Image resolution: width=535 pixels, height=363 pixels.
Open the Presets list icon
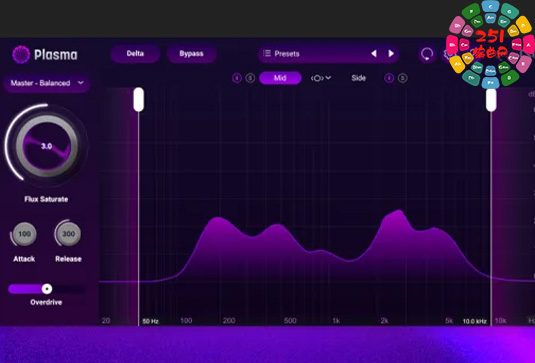click(267, 53)
